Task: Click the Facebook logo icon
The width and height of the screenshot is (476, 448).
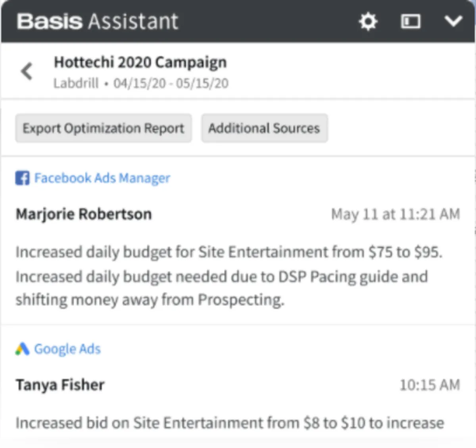Action: 22,178
